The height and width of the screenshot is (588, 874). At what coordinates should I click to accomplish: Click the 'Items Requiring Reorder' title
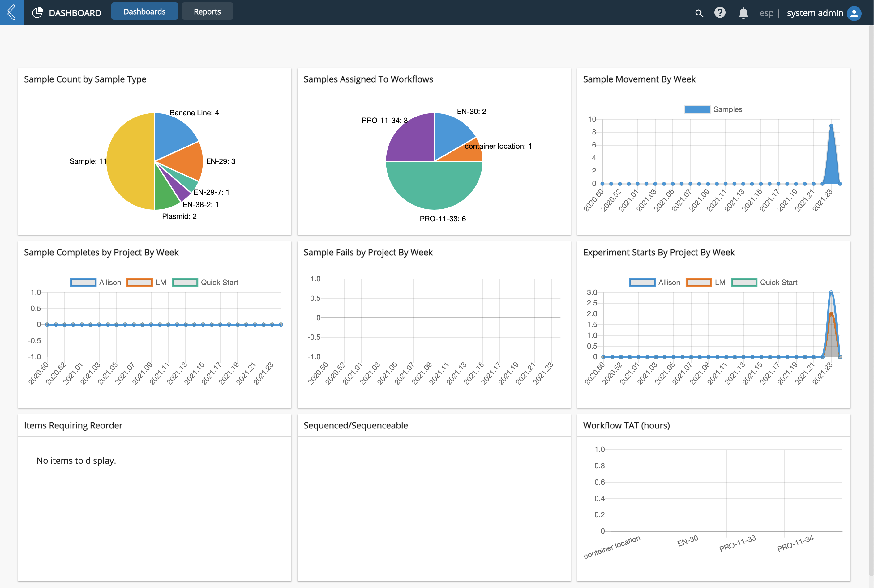[x=73, y=425]
